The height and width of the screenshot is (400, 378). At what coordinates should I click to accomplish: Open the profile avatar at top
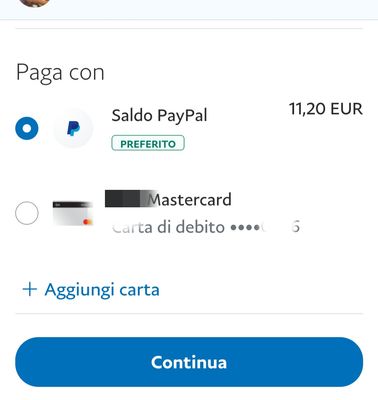[x=34, y=3]
